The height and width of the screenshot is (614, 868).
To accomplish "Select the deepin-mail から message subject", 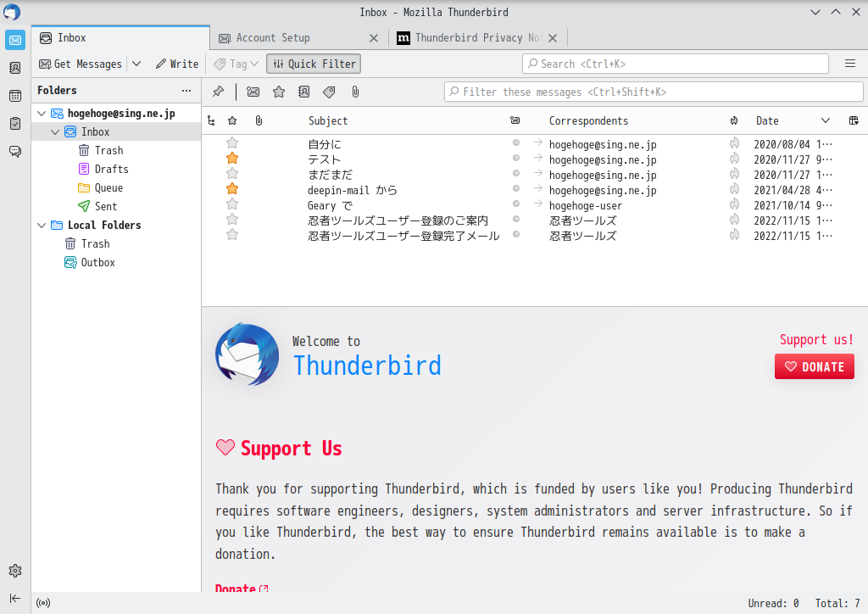I will [x=353, y=190].
